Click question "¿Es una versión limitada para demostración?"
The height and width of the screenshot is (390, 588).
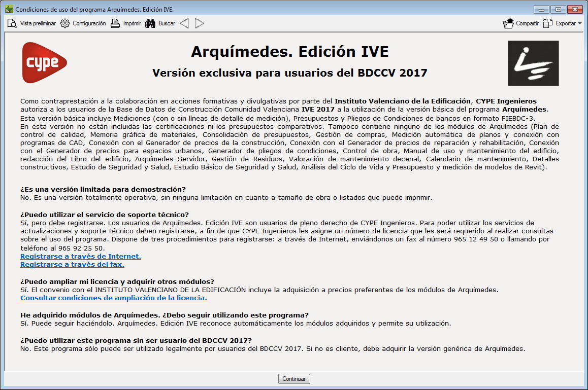click(103, 189)
